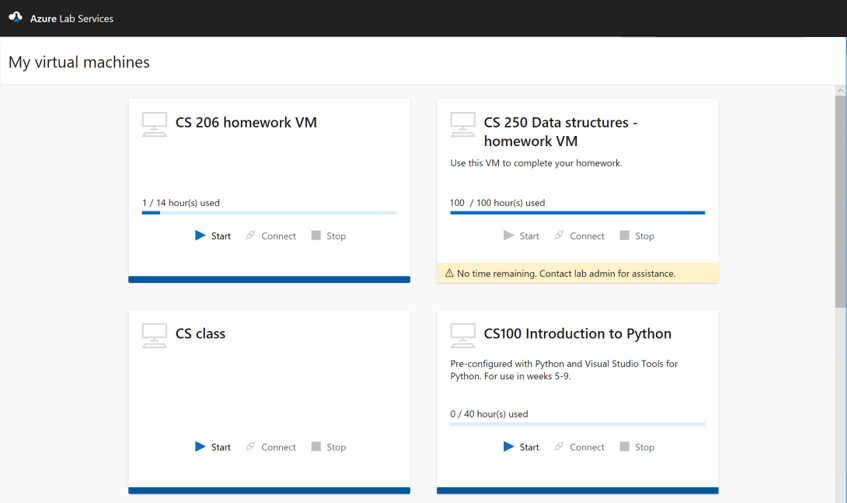The height and width of the screenshot is (503, 847).
Task: Start the CS class virtual machine
Action: click(x=212, y=447)
